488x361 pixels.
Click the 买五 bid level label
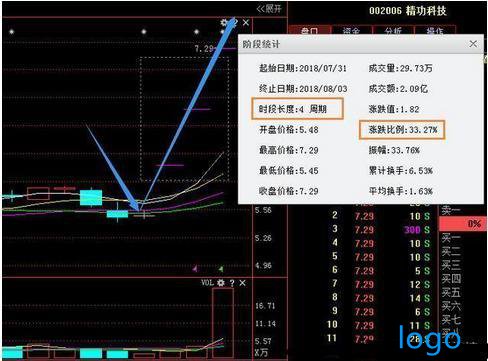click(451, 292)
